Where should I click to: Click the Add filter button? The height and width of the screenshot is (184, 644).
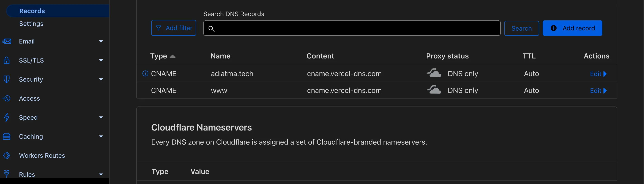173,28
